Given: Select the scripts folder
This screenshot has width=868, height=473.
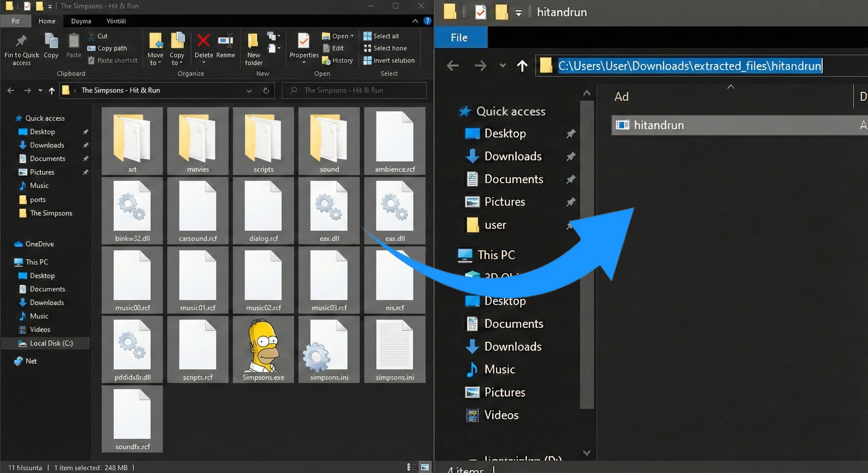Looking at the screenshot, I should coord(263,141).
